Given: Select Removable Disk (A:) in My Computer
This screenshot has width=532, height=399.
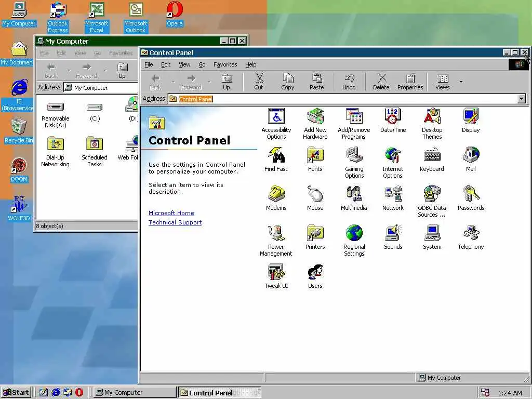Looking at the screenshot, I should [55, 115].
